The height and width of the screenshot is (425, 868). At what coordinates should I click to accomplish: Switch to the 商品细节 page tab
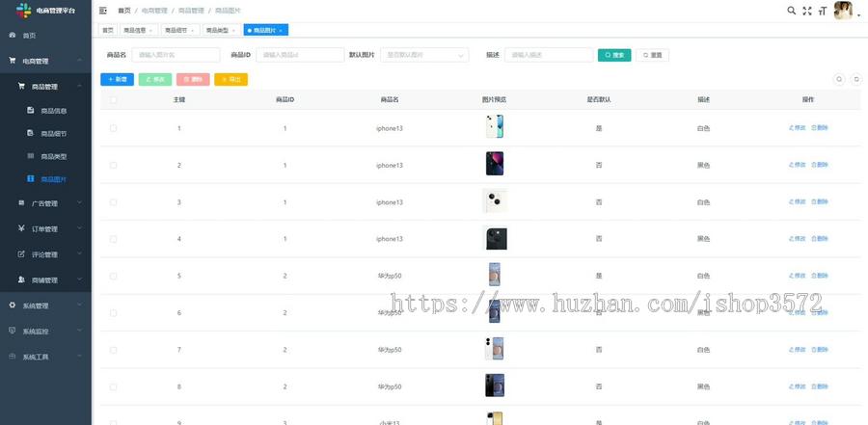(x=180, y=31)
